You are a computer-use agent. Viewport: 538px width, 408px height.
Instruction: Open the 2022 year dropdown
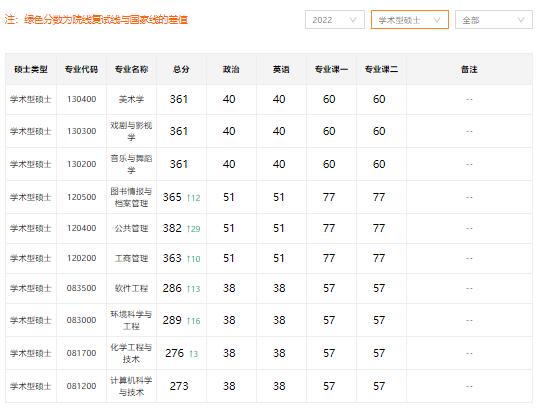335,20
